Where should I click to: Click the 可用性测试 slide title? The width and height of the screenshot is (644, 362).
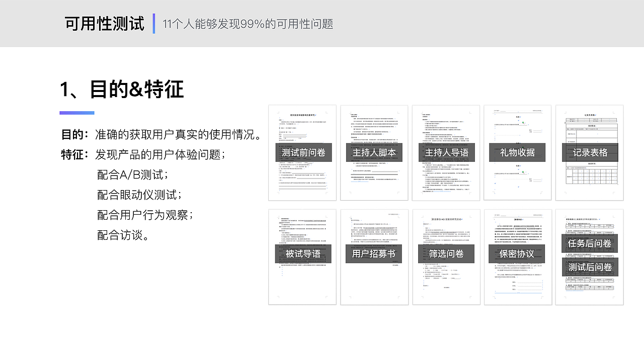click(x=105, y=24)
